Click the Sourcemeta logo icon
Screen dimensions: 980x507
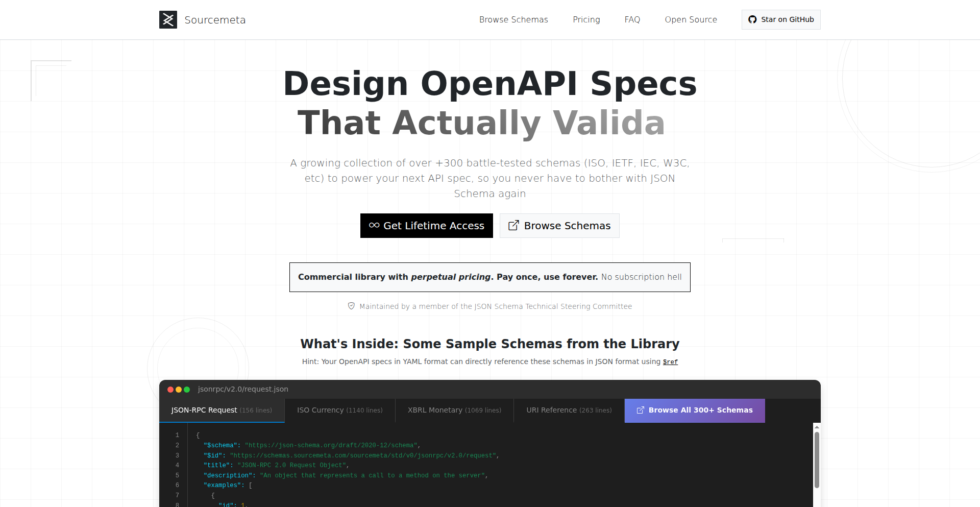(x=168, y=19)
